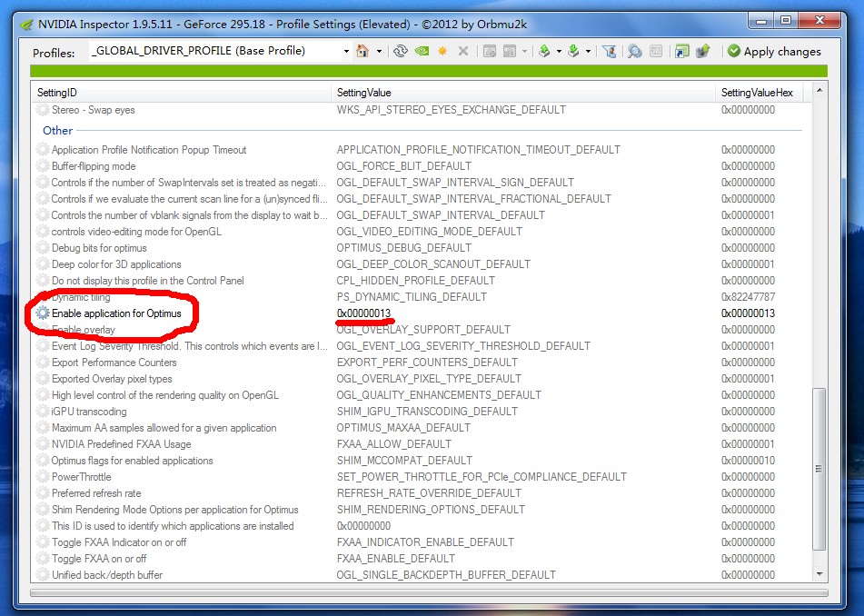Select the High level control of rendering quality row
The width and height of the screenshot is (864, 616).
(422, 395)
